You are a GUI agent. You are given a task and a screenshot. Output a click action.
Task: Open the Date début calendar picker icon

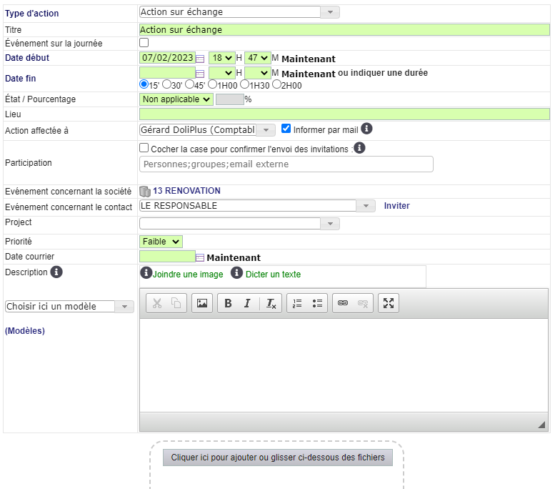pyautogui.click(x=200, y=59)
